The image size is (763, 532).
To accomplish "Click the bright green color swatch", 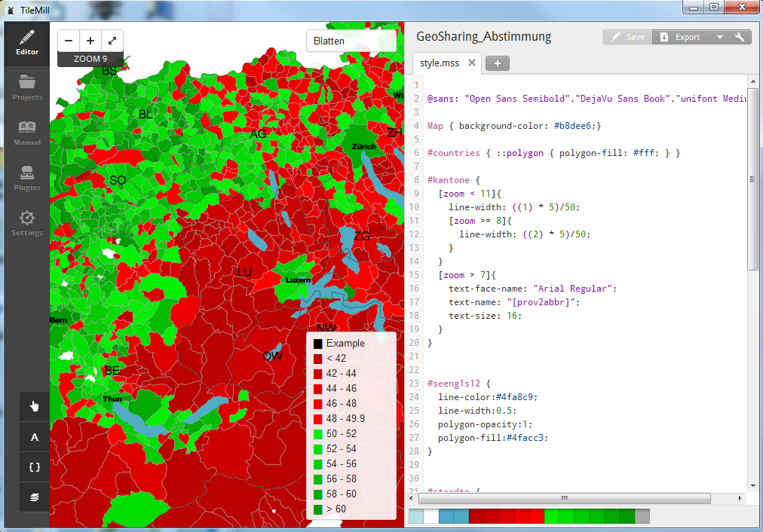I will coord(551,516).
